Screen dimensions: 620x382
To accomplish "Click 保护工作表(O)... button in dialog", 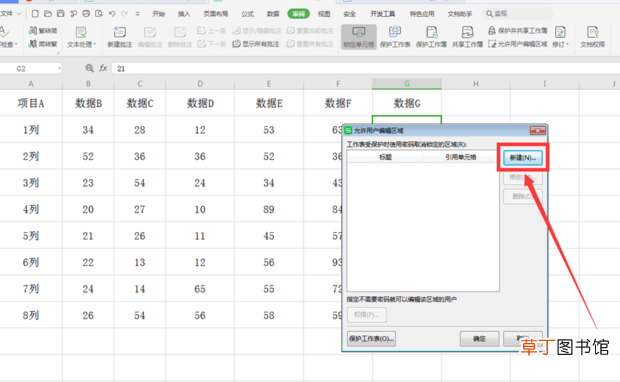I will [x=371, y=339].
